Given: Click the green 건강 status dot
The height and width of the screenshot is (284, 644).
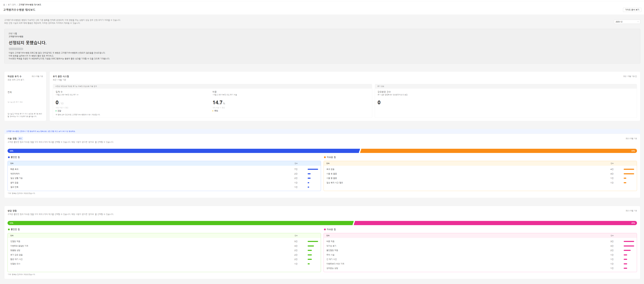Looking at the screenshot, I should click(56, 111).
